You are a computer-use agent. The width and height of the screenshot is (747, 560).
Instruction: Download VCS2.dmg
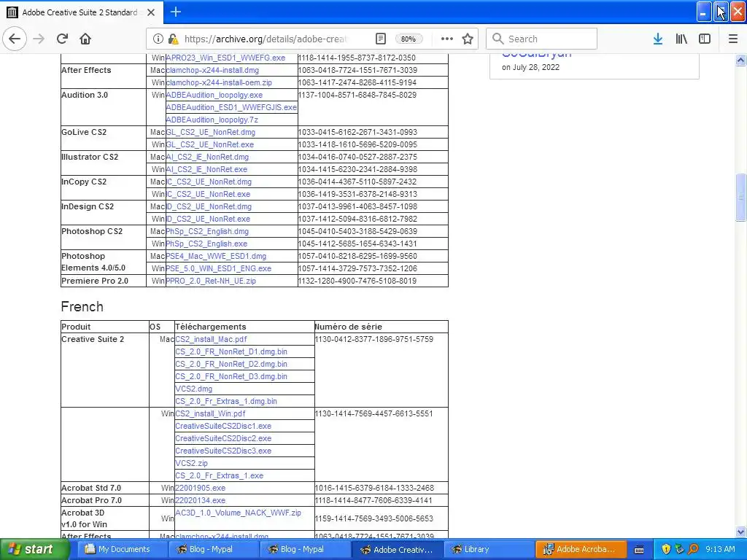tap(194, 389)
